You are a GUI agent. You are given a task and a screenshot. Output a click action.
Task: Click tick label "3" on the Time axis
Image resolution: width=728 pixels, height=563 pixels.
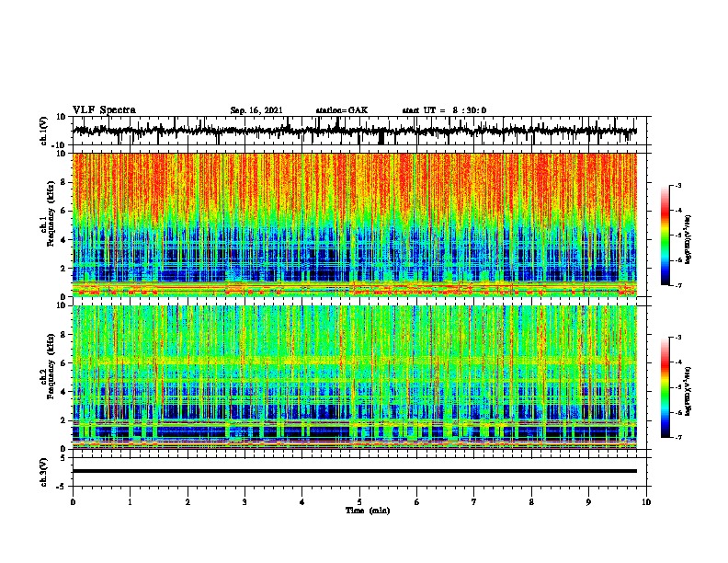pos(245,502)
